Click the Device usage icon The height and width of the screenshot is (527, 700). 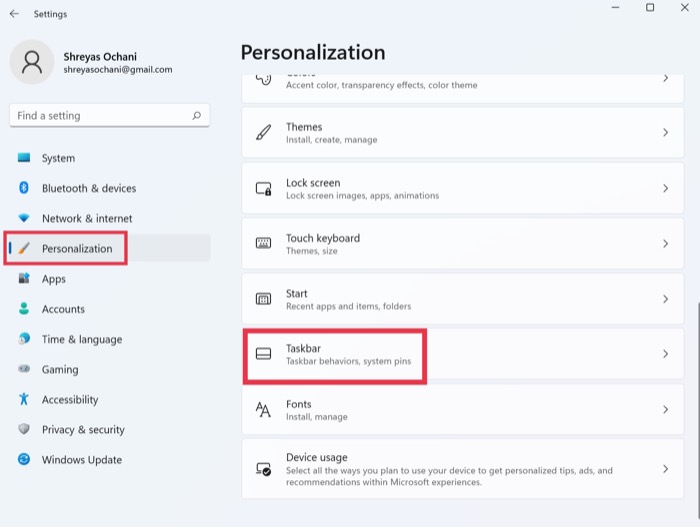(264, 469)
